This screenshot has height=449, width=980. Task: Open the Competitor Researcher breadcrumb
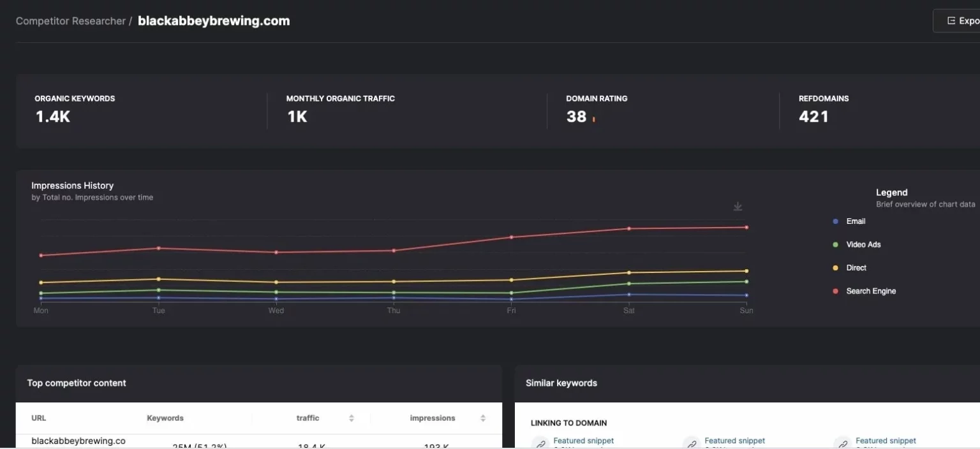[x=70, y=20]
